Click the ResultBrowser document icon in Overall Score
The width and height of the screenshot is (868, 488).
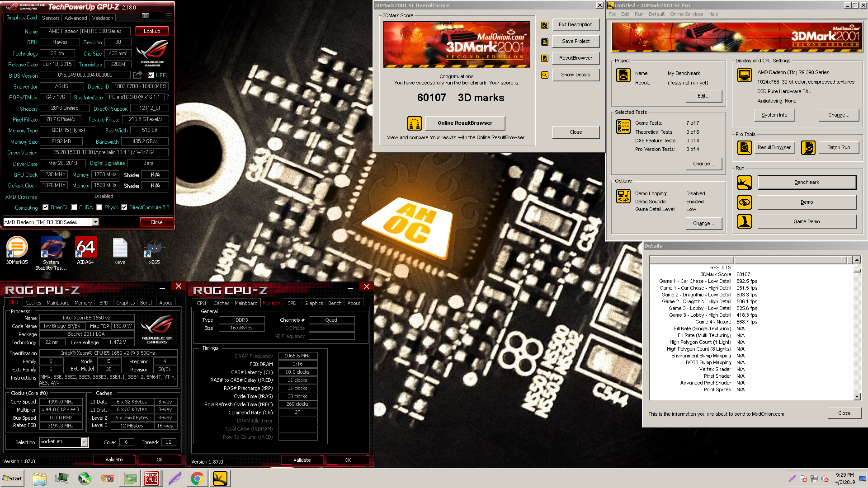[545, 58]
